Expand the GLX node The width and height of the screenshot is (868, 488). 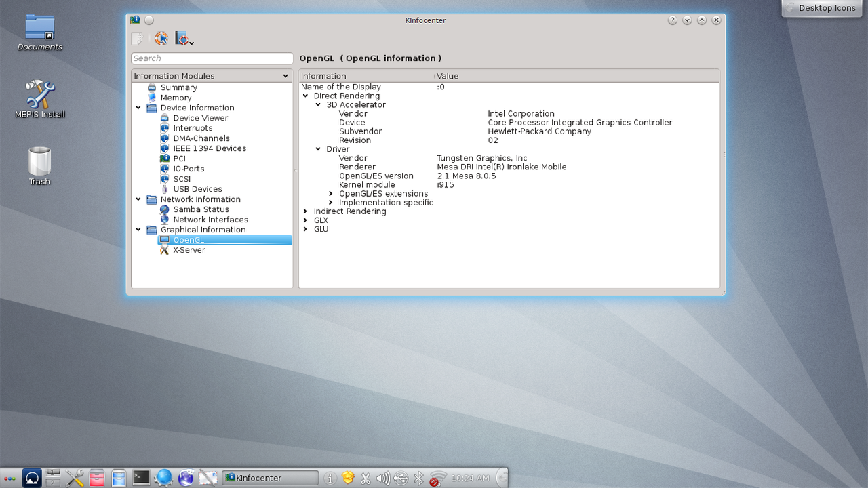click(x=305, y=220)
